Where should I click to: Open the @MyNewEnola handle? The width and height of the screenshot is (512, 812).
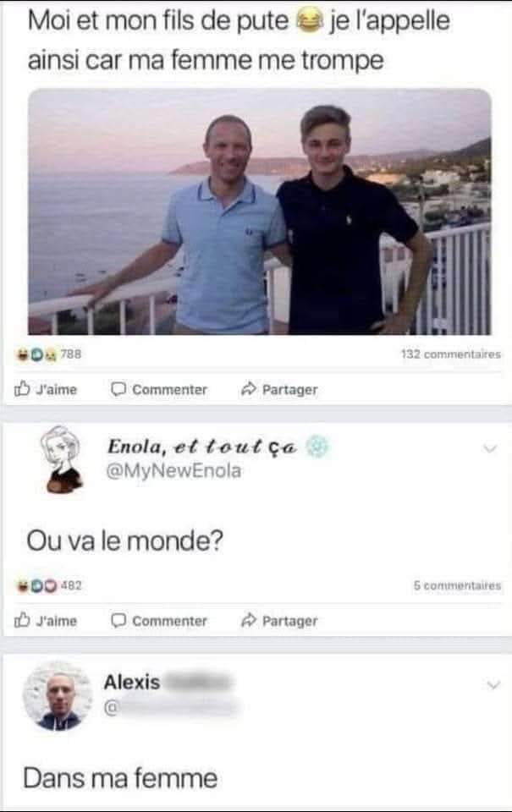[173, 471]
